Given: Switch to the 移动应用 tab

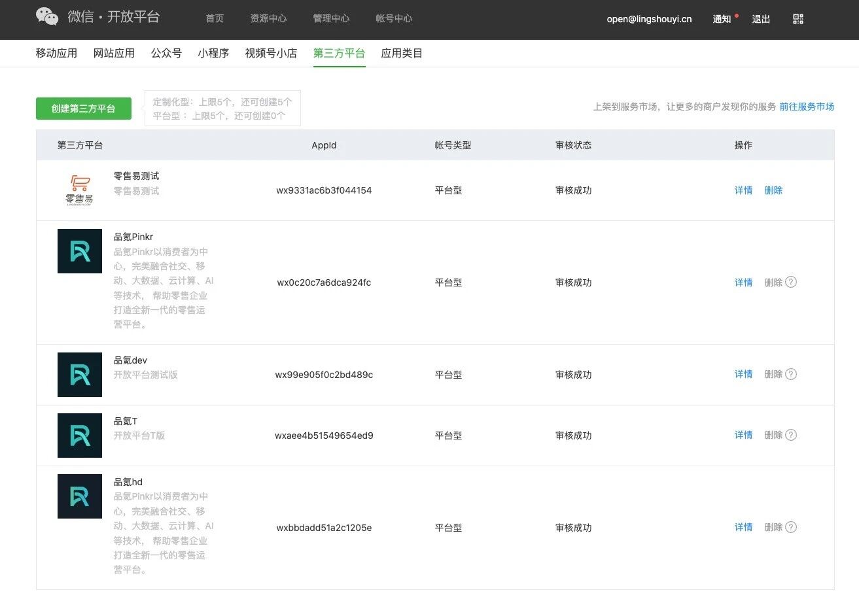Looking at the screenshot, I should (56, 53).
